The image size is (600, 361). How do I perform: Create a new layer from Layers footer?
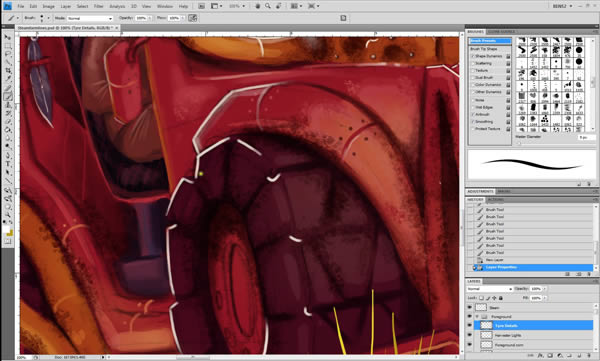point(579,356)
